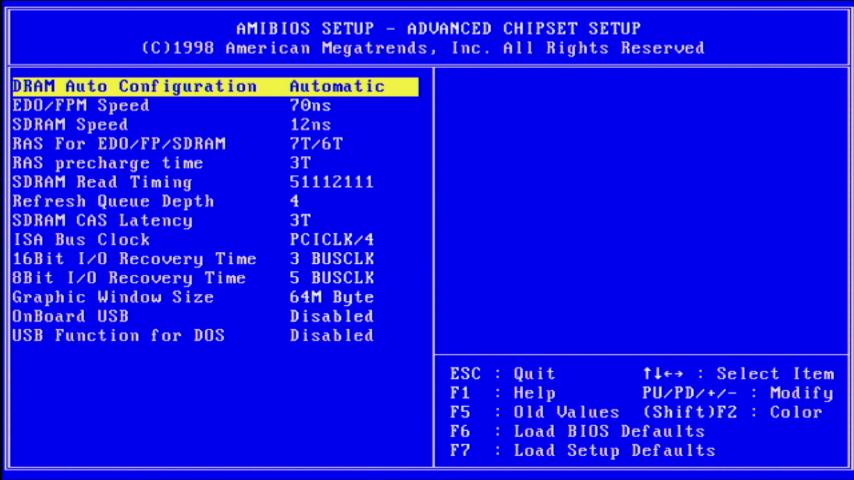Select the SDRAM CAS Latency setting

pos(102,220)
